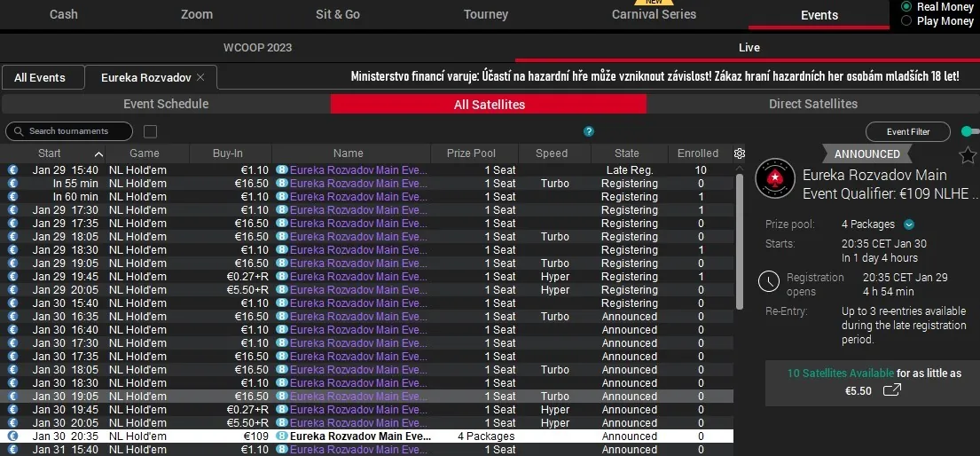980x456 pixels.
Task: Select the Jan 30 16:35 Turbo row
Action: pyautogui.click(x=367, y=317)
